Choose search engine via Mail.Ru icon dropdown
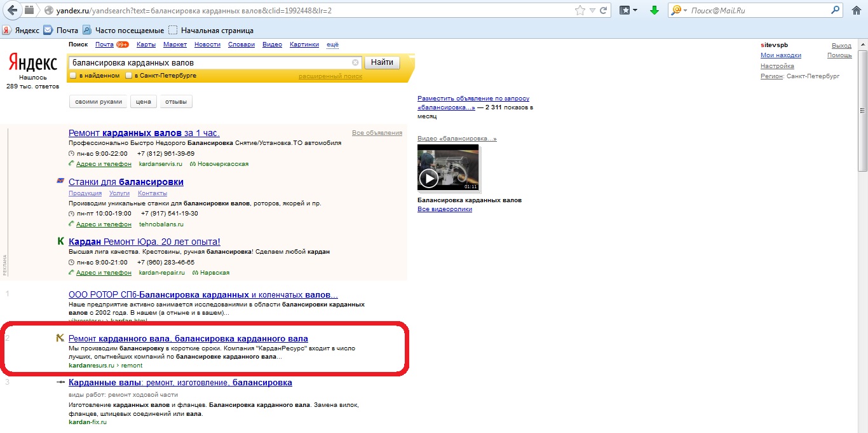 [x=679, y=10]
